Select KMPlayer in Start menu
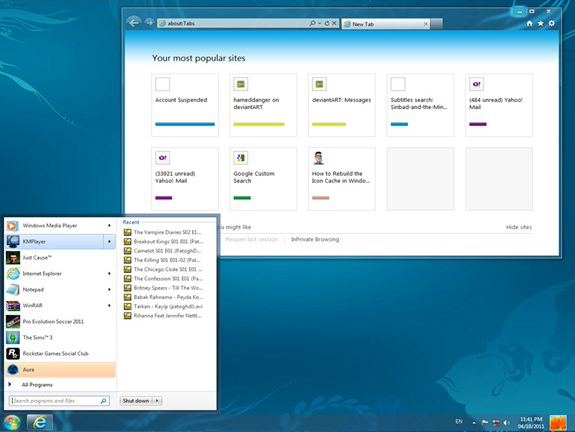Viewport: 575px width, 432px height. click(55, 242)
